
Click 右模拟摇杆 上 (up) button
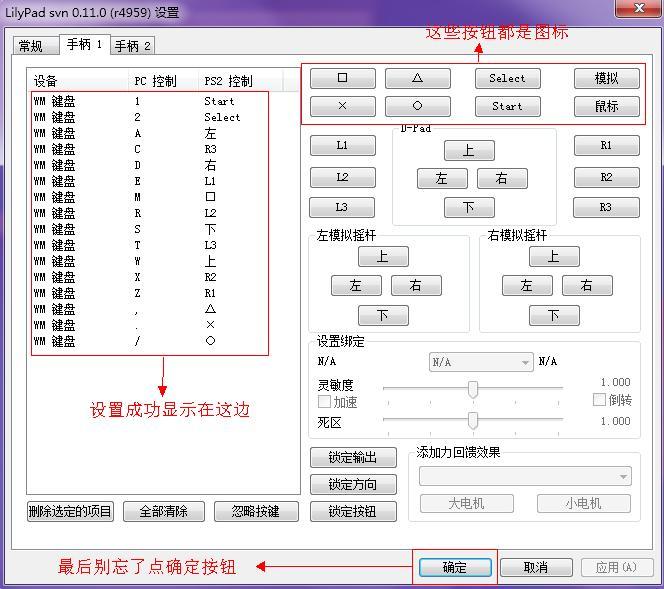click(554, 257)
